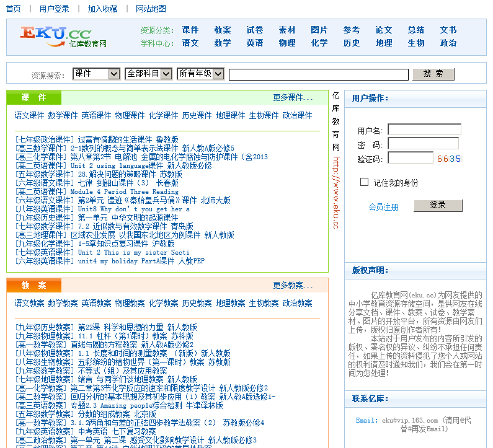The width and height of the screenshot is (493, 448).
Task: Open the 更多课件... link
Action: pos(293,97)
